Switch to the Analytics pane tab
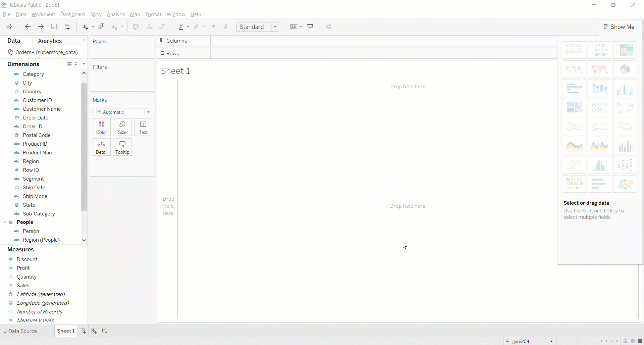 pyautogui.click(x=50, y=41)
